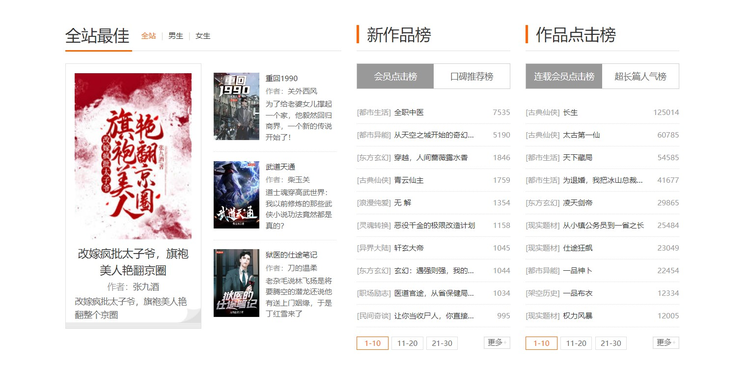Image resolution: width=750 pixels, height=371 pixels.
Task: Open author 张九酒 link
Action: tap(146, 287)
